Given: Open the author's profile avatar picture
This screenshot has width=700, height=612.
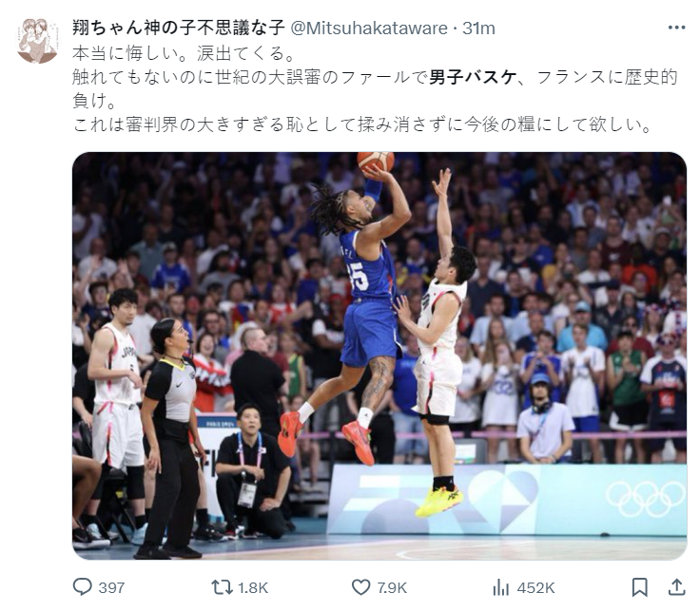Looking at the screenshot, I should (x=37, y=41).
